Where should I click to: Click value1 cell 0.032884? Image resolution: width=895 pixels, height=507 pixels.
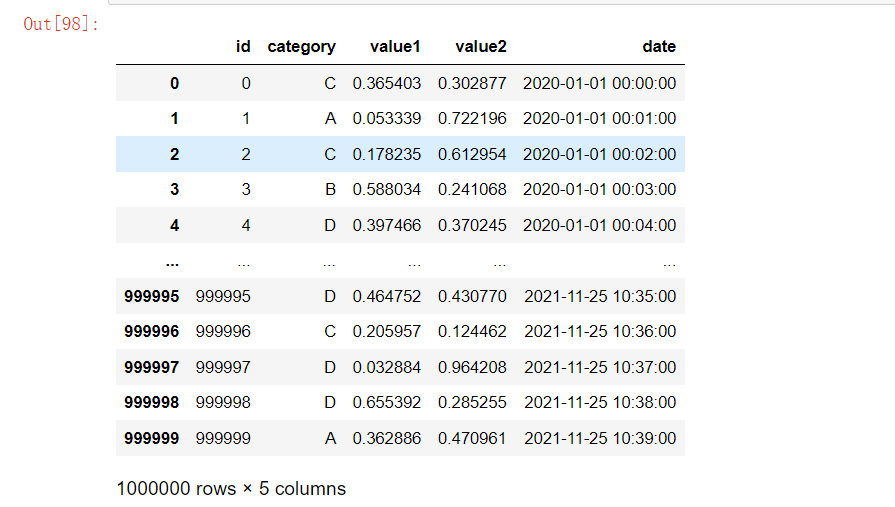tap(386, 367)
